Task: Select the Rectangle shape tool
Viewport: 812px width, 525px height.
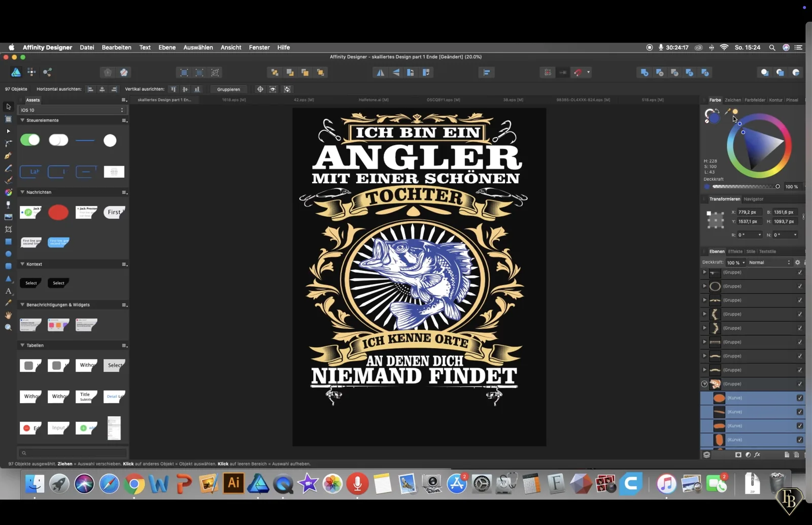Action: click(8, 242)
